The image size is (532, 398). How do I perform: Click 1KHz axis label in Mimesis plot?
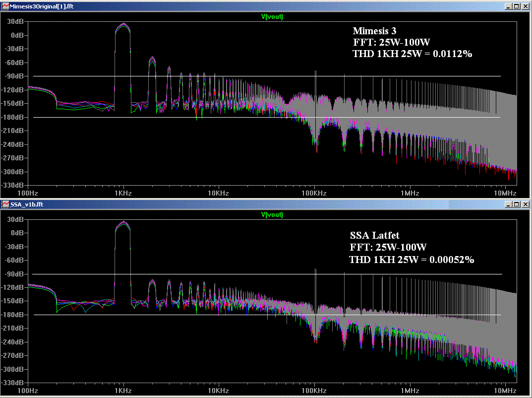[123, 194]
